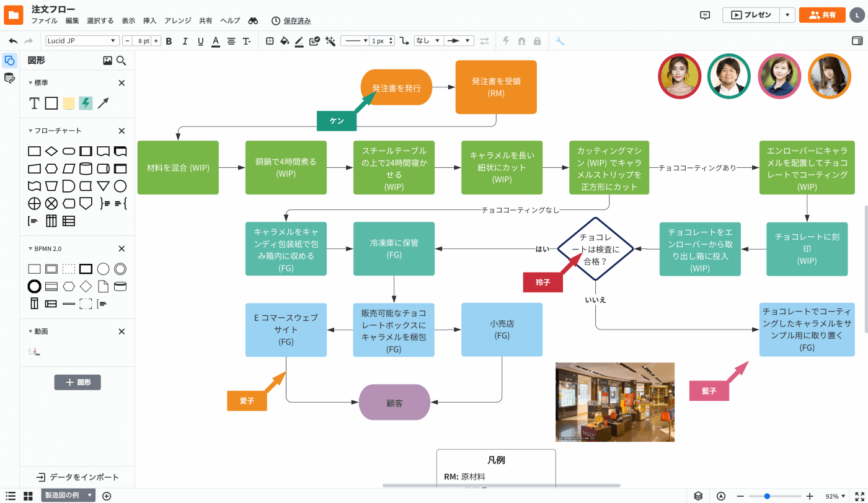This screenshot has width=868, height=503.
Task: Open the アレンジ menu
Action: pyautogui.click(x=177, y=20)
